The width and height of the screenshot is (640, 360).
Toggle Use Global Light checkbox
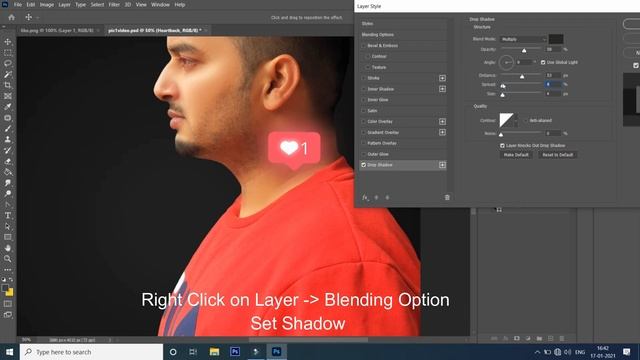pyautogui.click(x=543, y=62)
